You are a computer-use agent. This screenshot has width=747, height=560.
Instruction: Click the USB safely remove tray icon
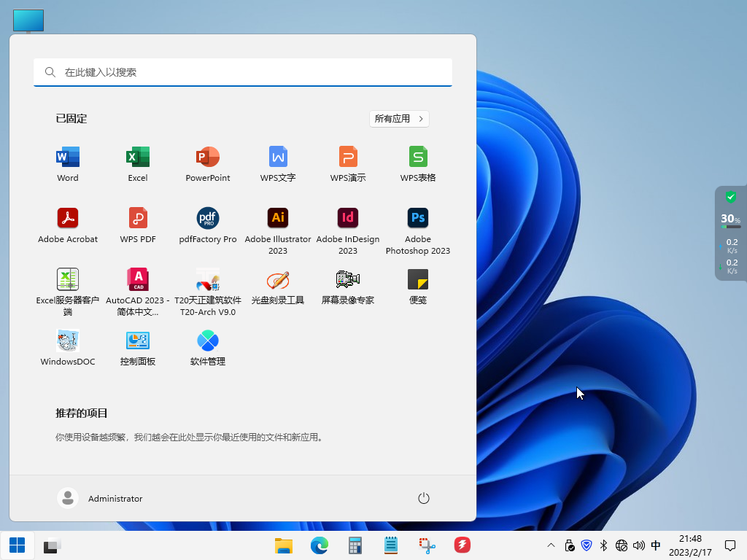tap(569, 545)
